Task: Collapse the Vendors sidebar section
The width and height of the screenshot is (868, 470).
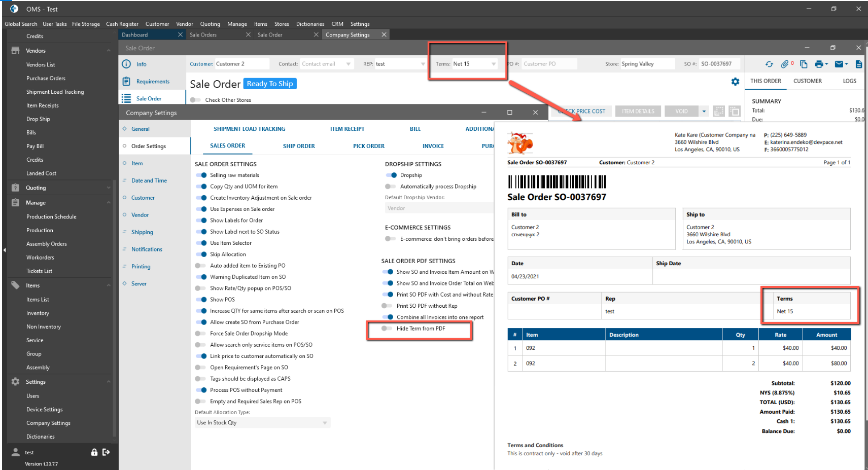Action: point(109,51)
